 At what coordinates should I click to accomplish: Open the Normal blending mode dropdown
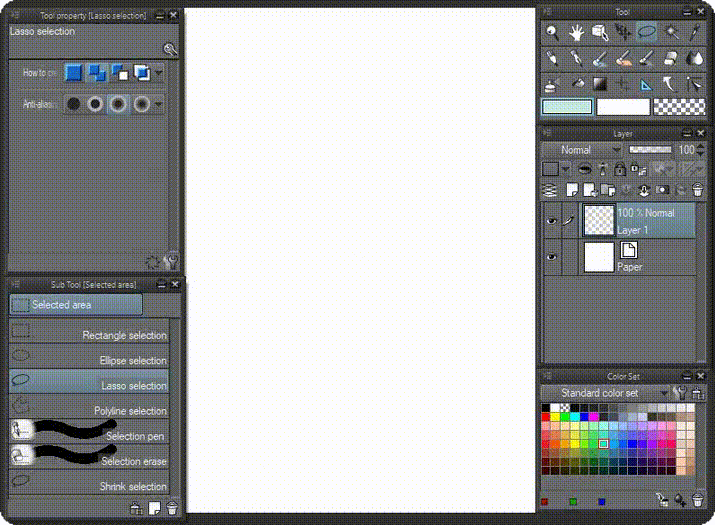(x=582, y=150)
